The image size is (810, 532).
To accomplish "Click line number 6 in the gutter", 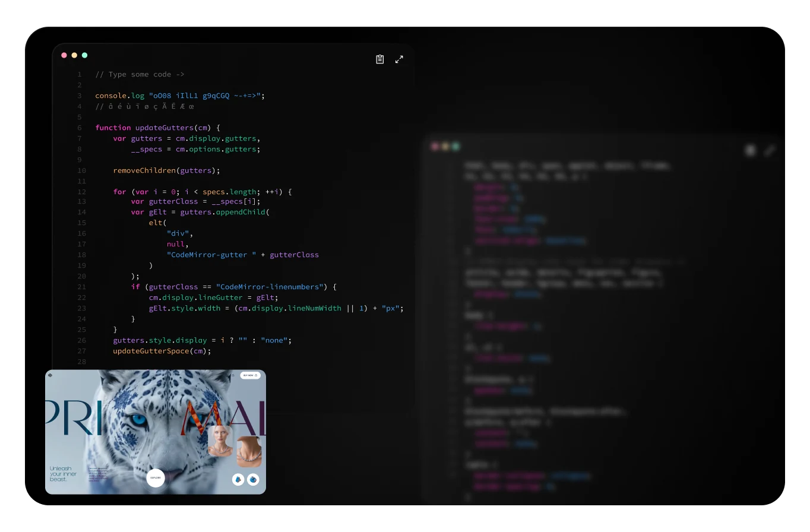I will click(80, 128).
